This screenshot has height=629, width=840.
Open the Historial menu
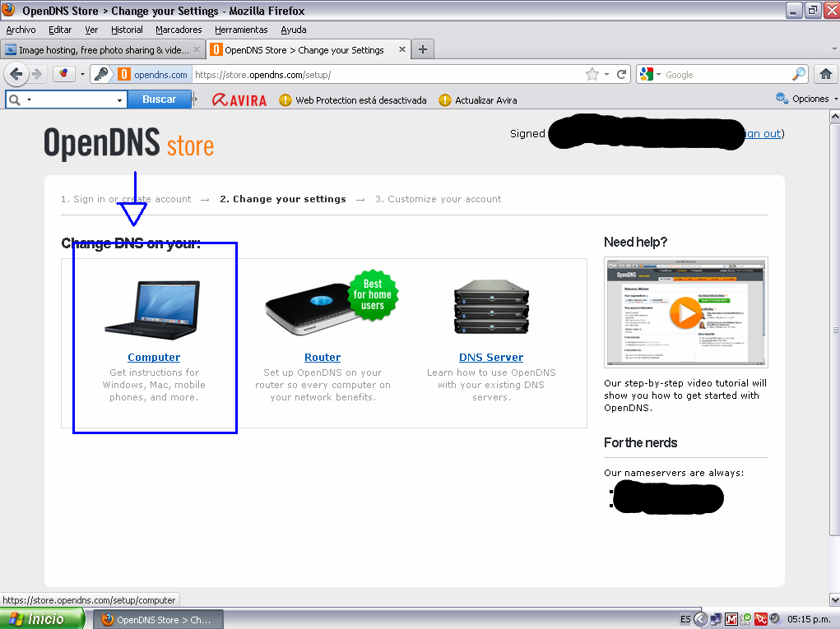tap(127, 30)
